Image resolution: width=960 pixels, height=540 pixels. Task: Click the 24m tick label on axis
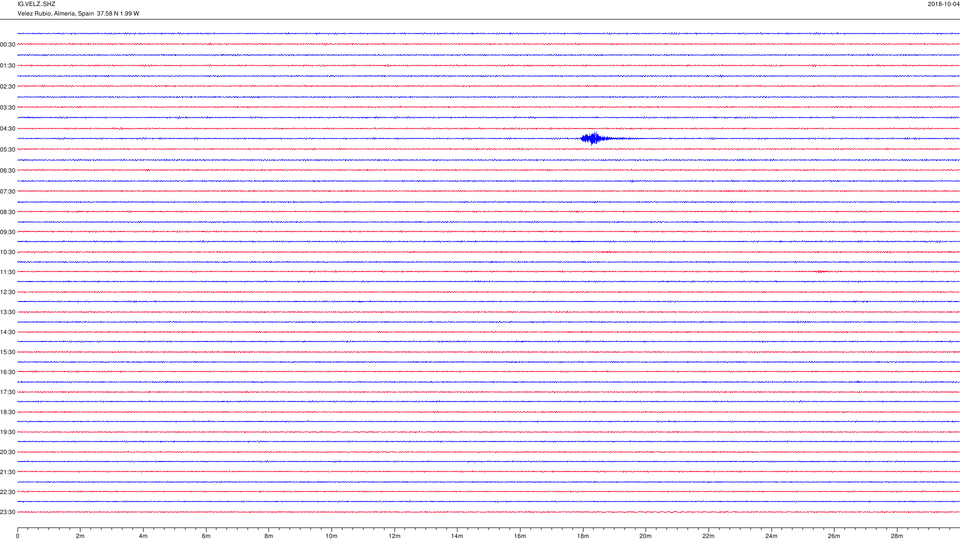click(771, 536)
